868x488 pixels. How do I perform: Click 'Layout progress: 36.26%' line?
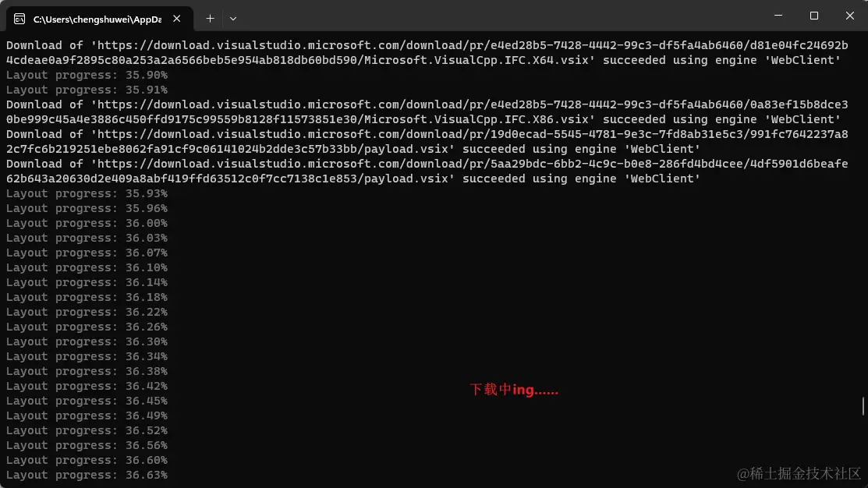(87, 327)
